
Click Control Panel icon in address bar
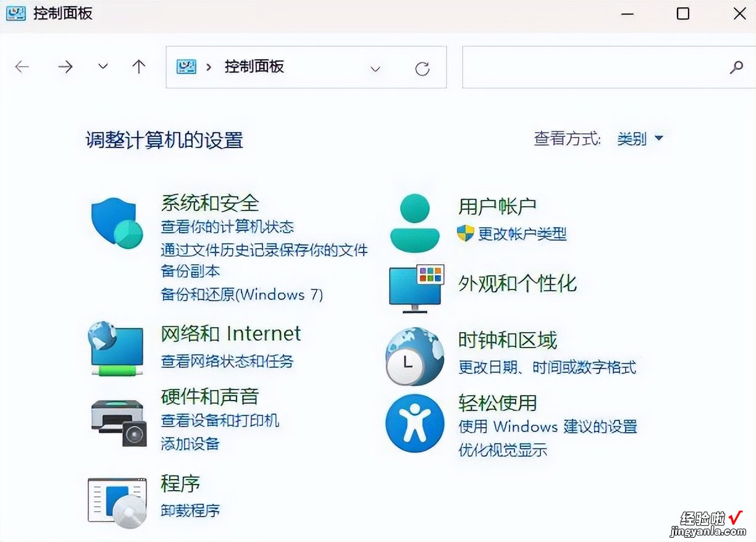[187, 67]
